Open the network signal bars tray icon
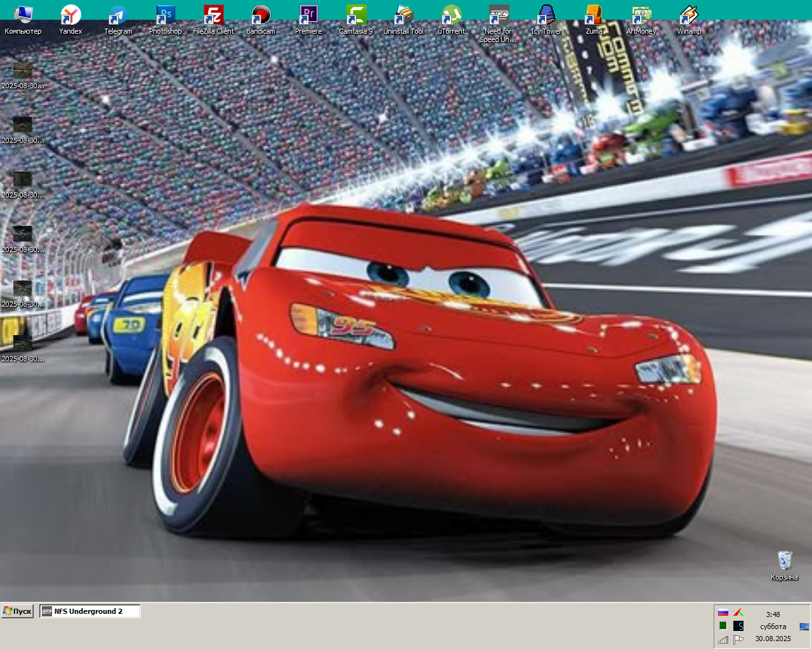The height and width of the screenshot is (650, 812). click(x=723, y=640)
